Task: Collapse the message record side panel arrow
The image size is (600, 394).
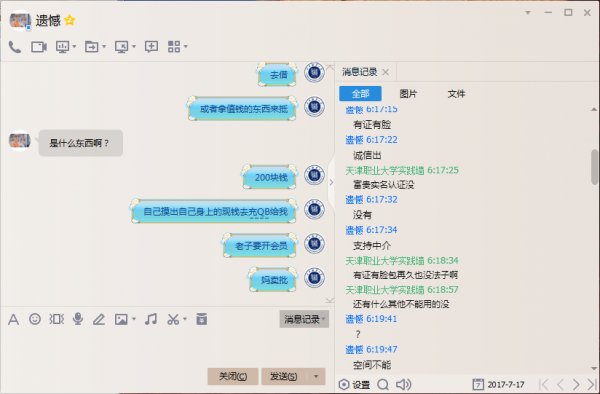Action: tap(331, 182)
